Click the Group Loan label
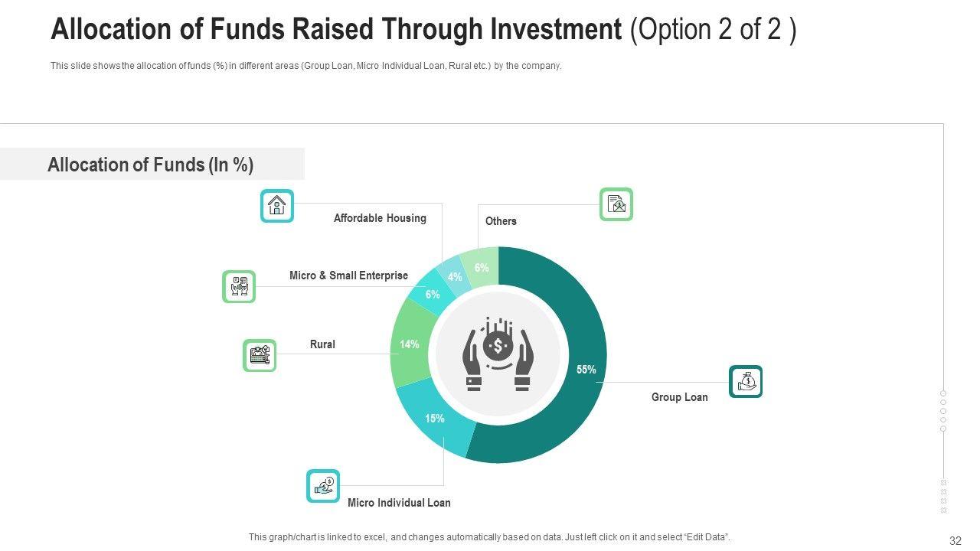980x551 pixels. pyautogui.click(x=679, y=397)
